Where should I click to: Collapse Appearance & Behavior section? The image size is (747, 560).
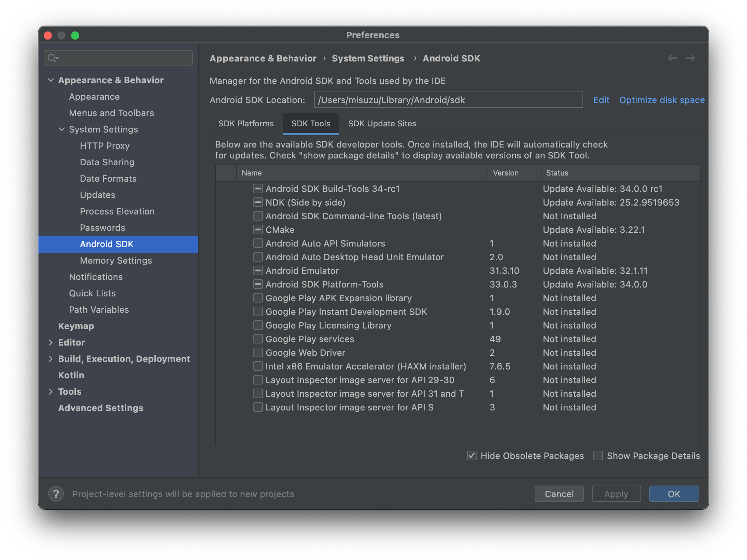(x=51, y=80)
